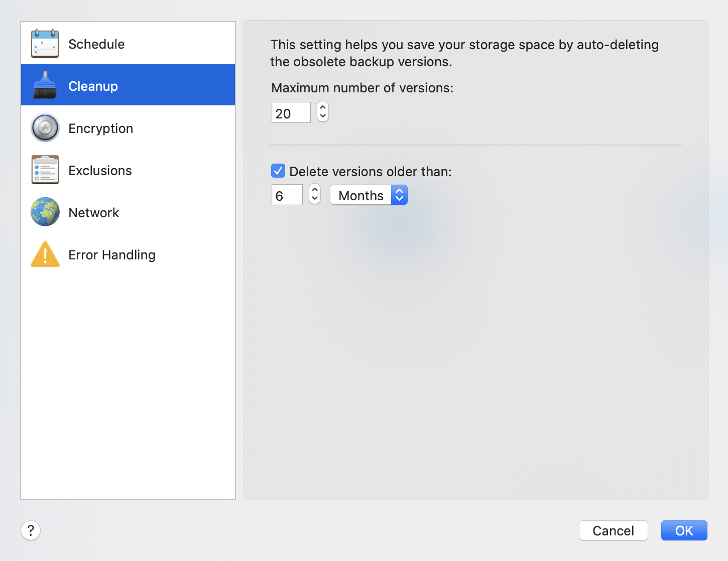Viewport: 728px width, 561px height.
Task: Confirm settings with the OK button
Action: coord(684,530)
